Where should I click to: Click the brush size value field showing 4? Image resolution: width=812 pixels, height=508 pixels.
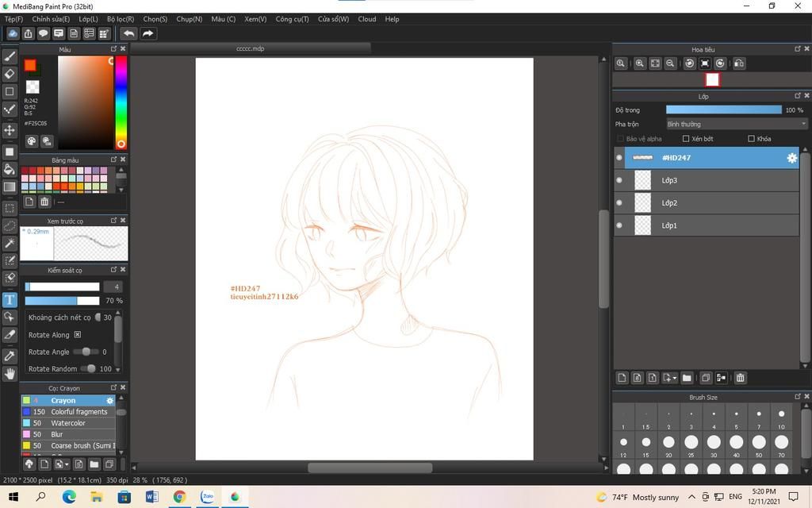[x=113, y=287]
